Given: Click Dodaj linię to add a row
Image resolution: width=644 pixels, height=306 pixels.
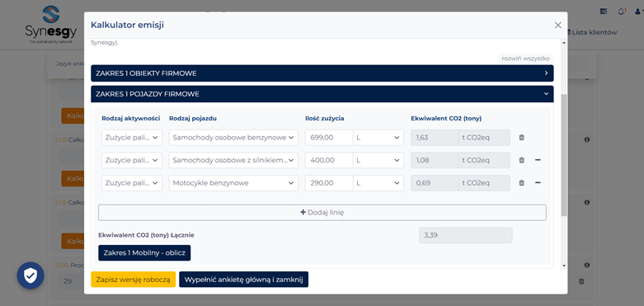Looking at the screenshot, I should click(322, 212).
